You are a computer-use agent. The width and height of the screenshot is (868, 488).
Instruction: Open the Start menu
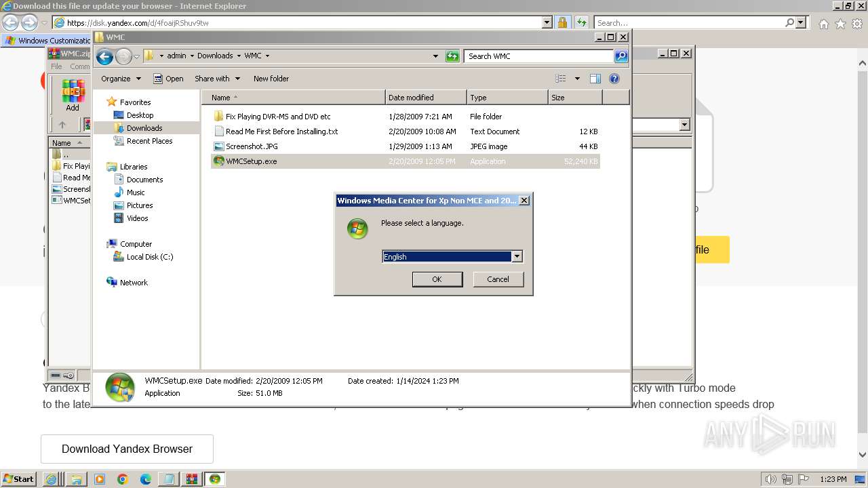point(19,479)
